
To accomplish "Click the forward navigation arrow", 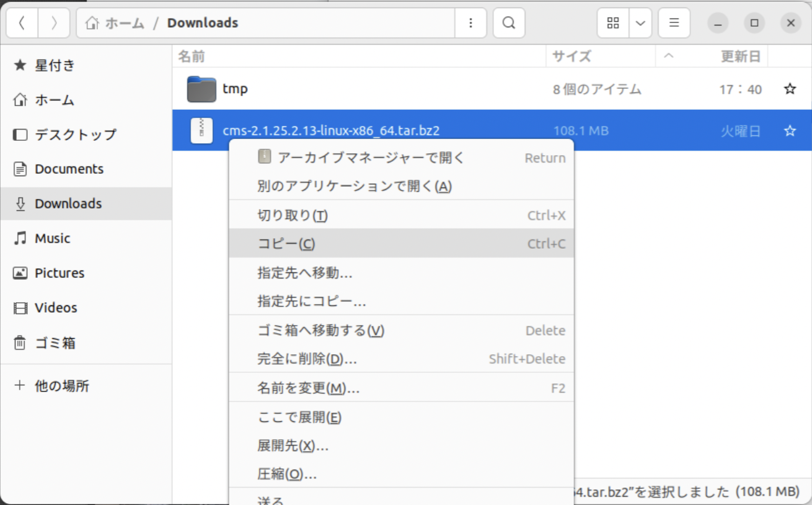I will (x=54, y=23).
